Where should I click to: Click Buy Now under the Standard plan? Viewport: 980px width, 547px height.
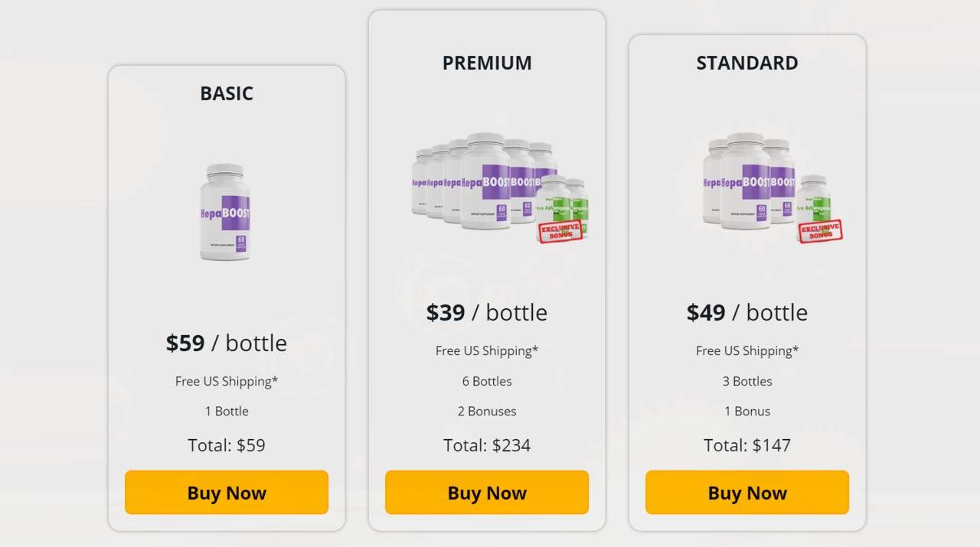747,493
